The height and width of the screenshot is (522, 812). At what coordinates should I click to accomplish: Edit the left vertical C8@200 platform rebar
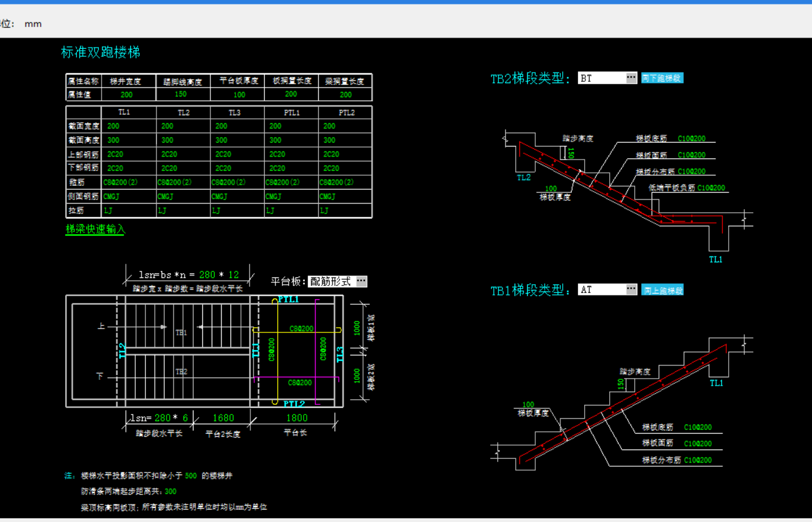pyautogui.click(x=272, y=350)
